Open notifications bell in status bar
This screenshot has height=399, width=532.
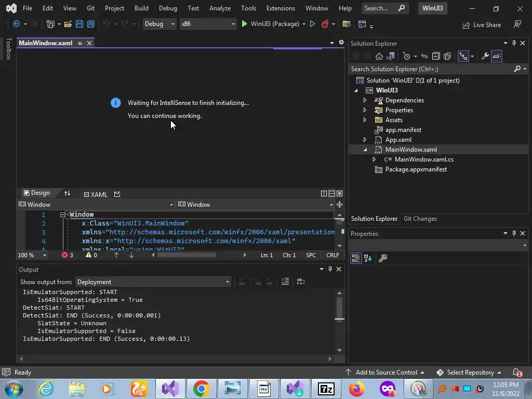click(x=516, y=373)
